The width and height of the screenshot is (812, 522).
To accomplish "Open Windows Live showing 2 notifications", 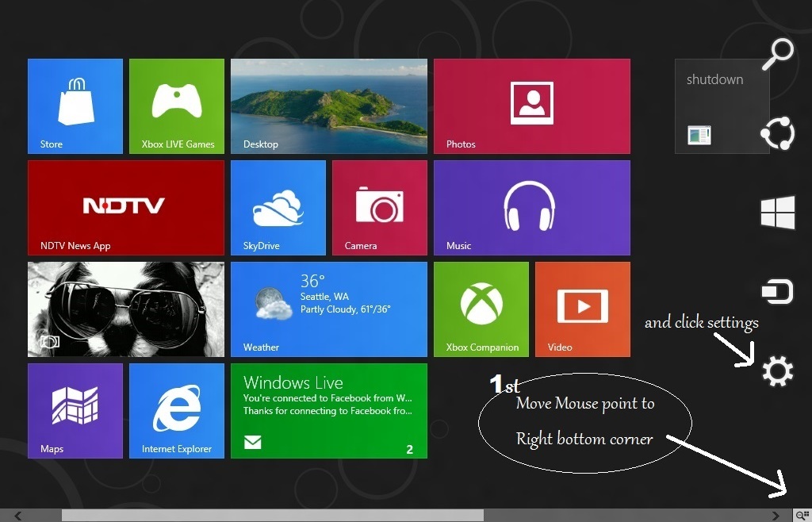I will (x=328, y=410).
